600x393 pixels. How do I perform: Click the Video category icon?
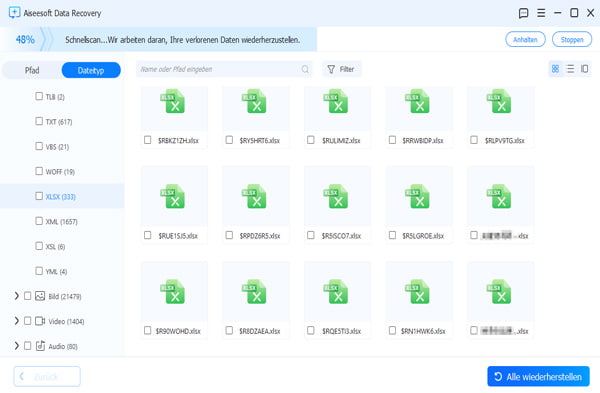[x=40, y=321]
